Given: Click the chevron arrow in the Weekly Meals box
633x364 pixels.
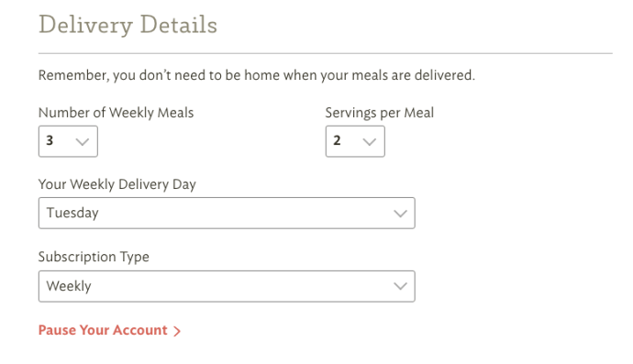Looking at the screenshot, I should click(x=83, y=141).
